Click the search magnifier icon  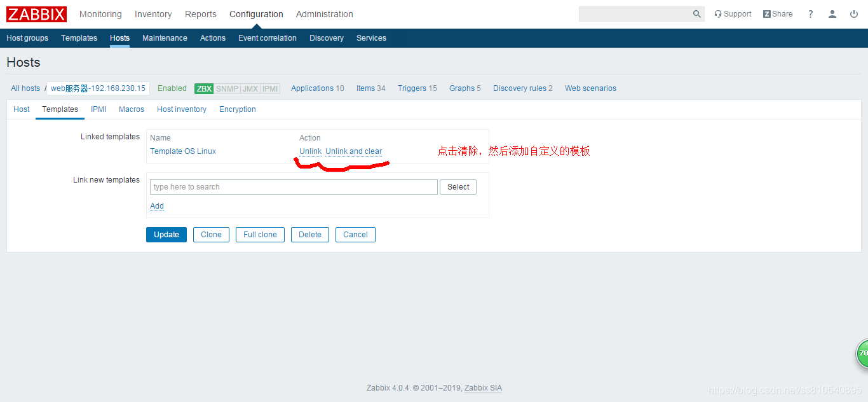[x=697, y=14]
